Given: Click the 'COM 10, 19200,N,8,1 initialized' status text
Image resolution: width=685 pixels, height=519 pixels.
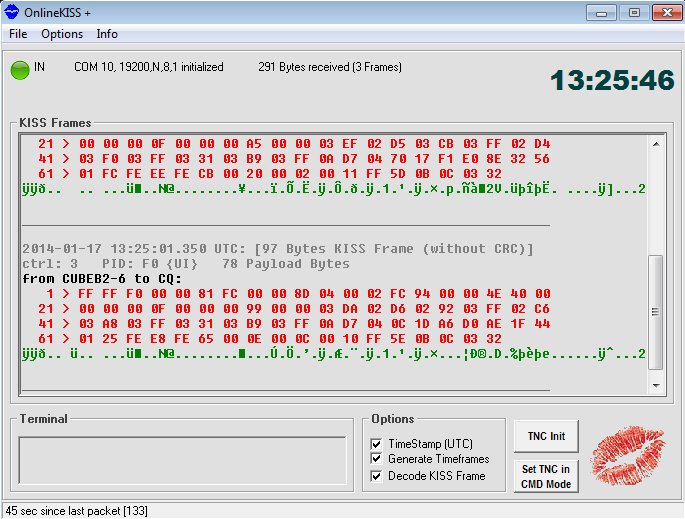Looking at the screenshot, I should tap(149, 67).
